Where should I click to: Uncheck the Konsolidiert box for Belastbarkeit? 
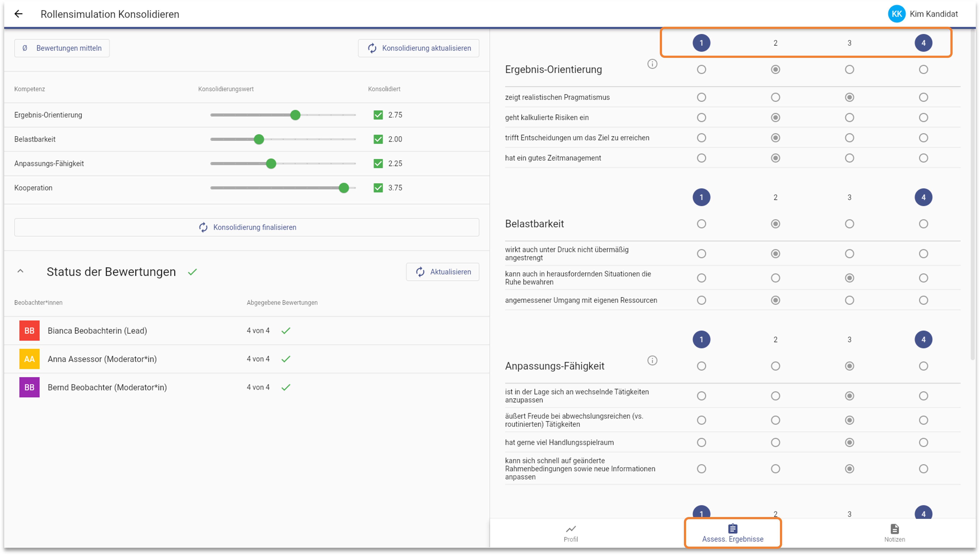[x=378, y=139]
